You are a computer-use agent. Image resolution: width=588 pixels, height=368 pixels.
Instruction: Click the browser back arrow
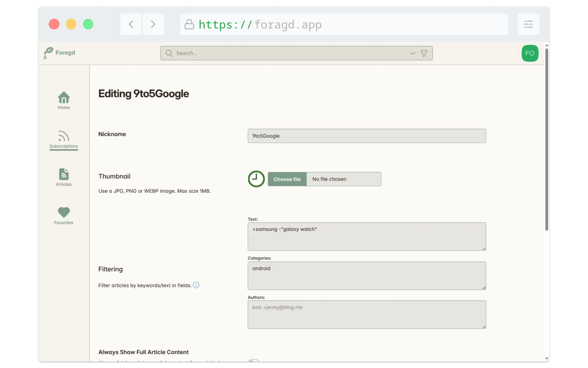[x=131, y=24]
